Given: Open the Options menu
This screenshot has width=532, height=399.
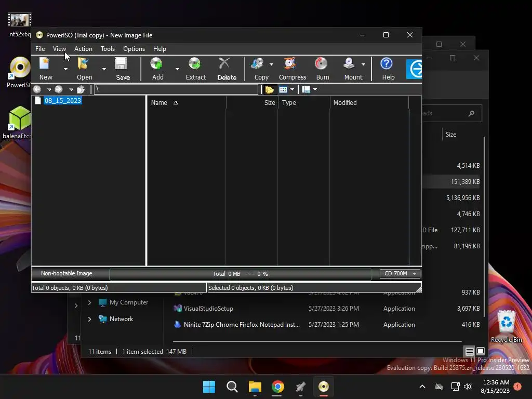Looking at the screenshot, I should (134, 49).
